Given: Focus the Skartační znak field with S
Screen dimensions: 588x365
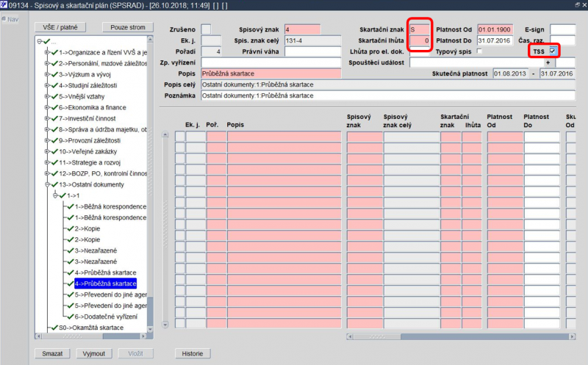Looking at the screenshot, I should tap(419, 29).
